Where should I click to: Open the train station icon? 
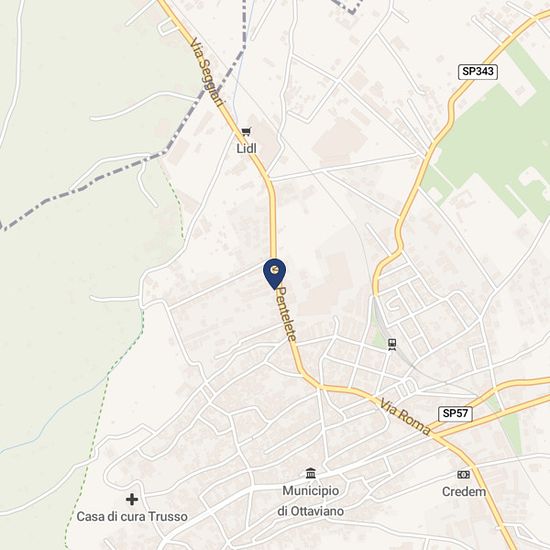point(392,344)
